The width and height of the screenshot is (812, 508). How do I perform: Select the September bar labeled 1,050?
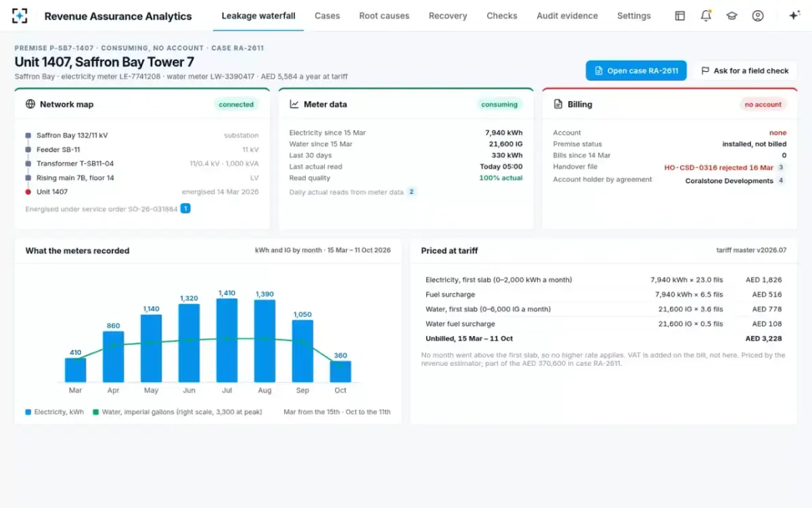click(302, 351)
